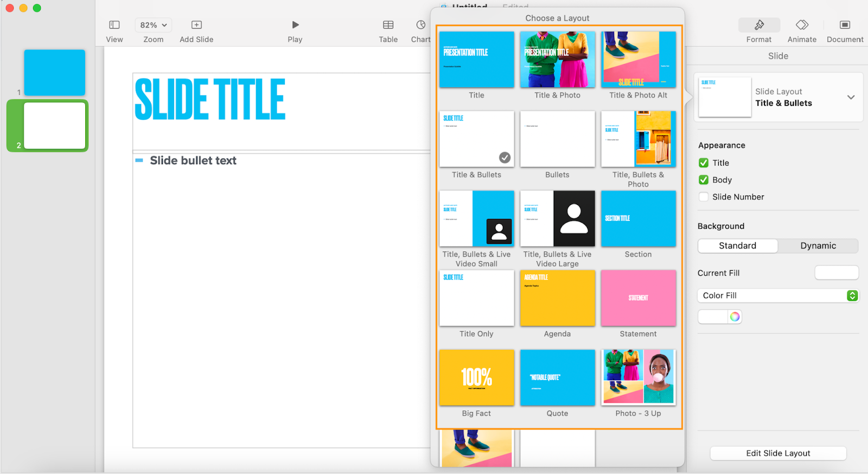The width and height of the screenshot is (868, 474).
Task: Insert a Table using toolbar icon
Action: [388, 25]
